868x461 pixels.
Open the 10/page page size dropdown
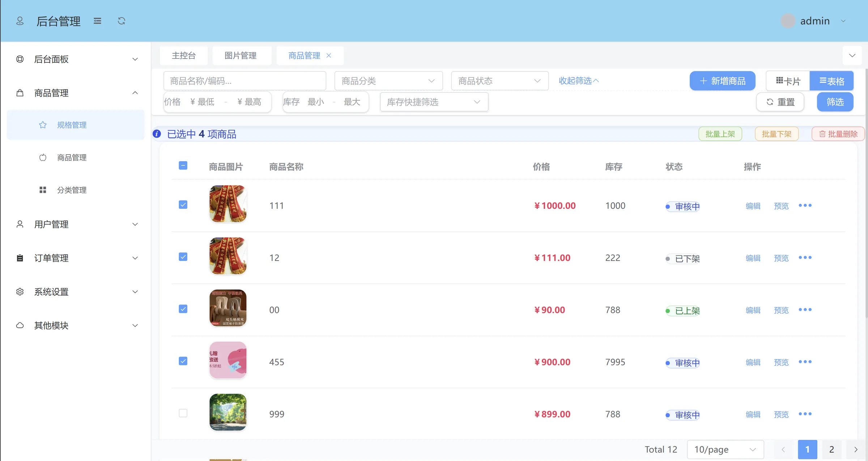point(725,449)
